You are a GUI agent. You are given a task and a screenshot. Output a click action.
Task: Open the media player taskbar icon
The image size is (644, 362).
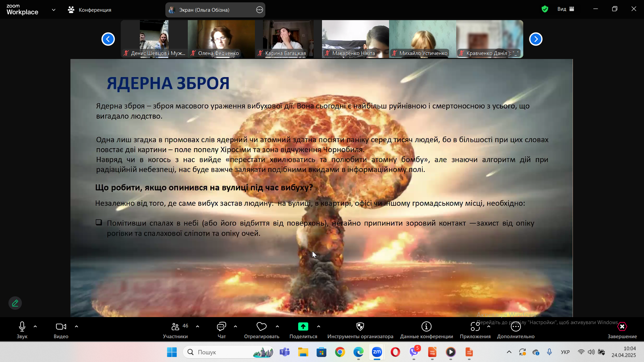(x=451, y=352)
